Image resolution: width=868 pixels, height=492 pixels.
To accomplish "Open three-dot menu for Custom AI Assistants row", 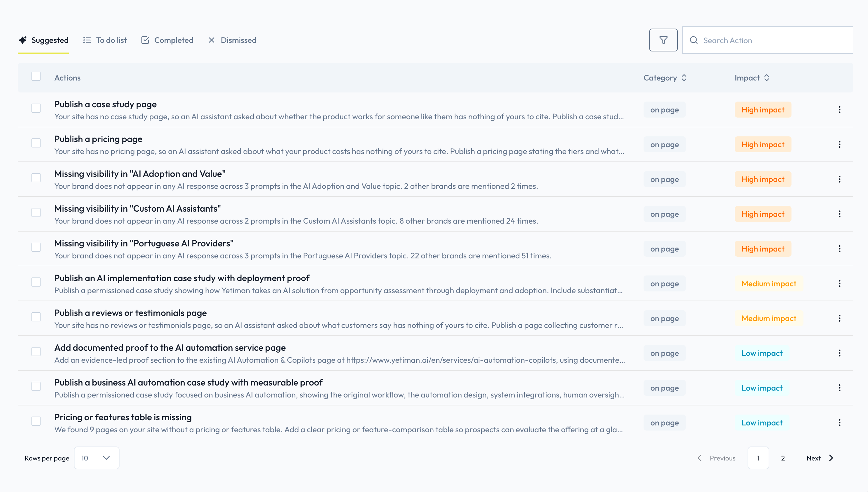I will pos(839,214).
